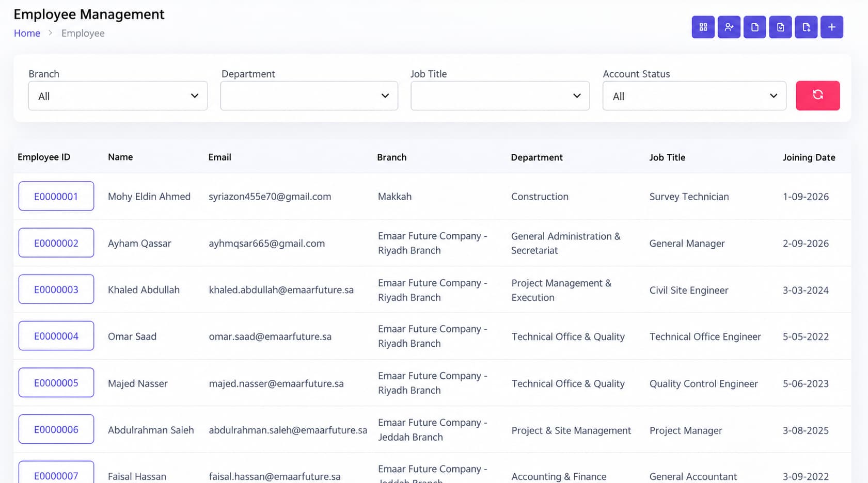Open employee E0000002 record
The image size is (868, 483).
coord(56,243)
